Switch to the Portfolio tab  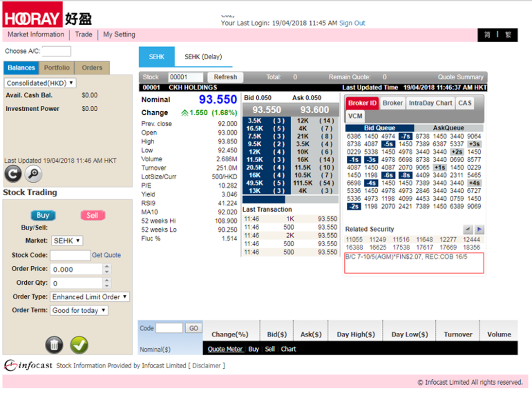[x=57, y=68]
